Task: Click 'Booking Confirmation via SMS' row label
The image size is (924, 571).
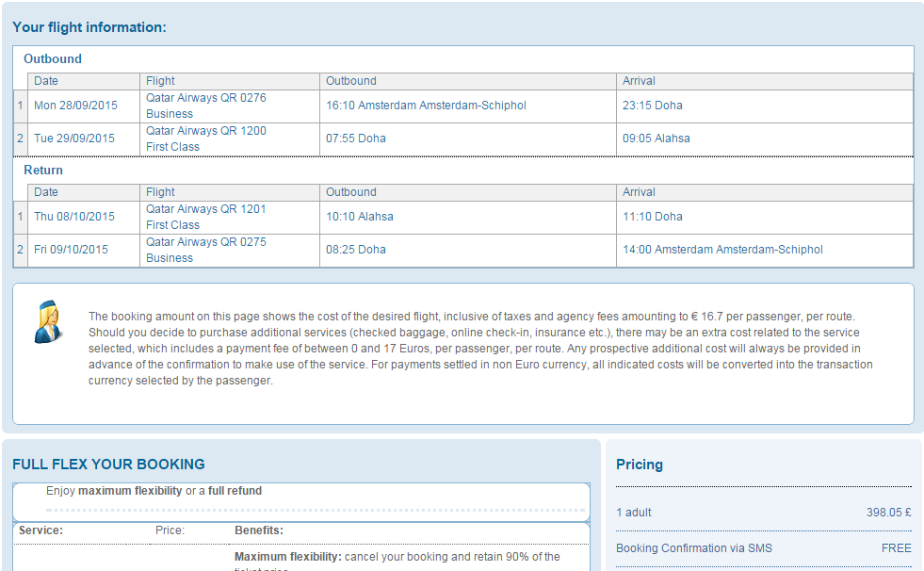Action: tap(693, 548)
